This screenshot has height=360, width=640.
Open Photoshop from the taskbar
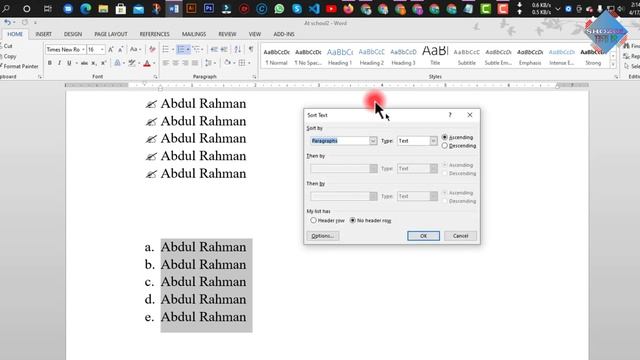tap(209, 9)
